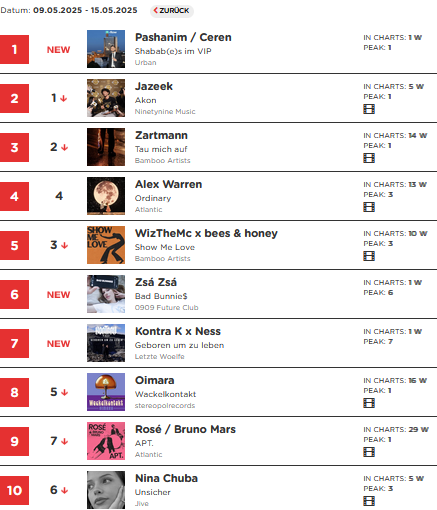Play the video icon for Alex Warren Ordinary
Viewport: 437px width, 510px height.
[x=369, y=207]
